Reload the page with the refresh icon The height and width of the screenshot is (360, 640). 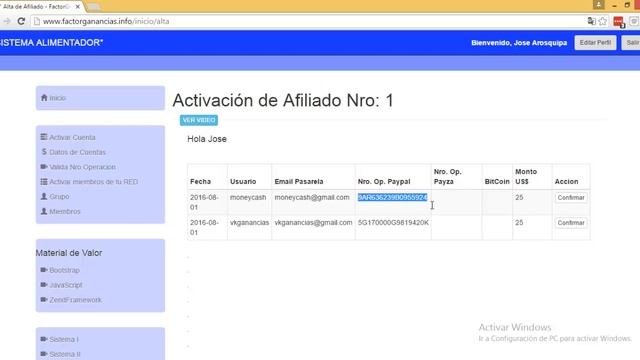point(21,21)
